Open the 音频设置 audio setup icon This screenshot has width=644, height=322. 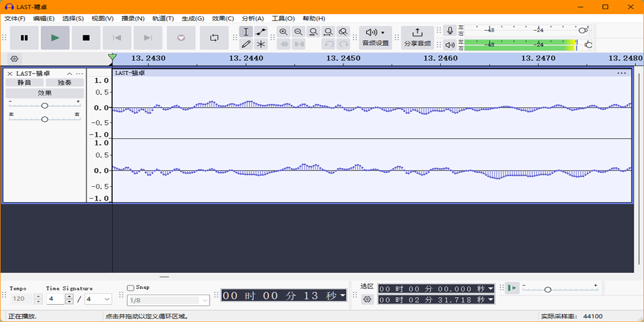[x=372, y=32]
